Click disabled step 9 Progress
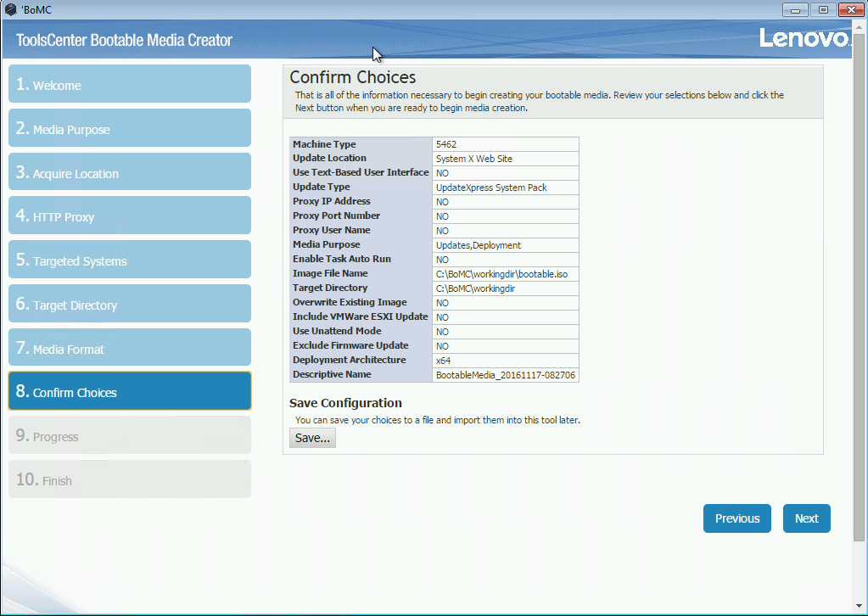This screenshot has width=868, height=616. [x=130, y=435]
